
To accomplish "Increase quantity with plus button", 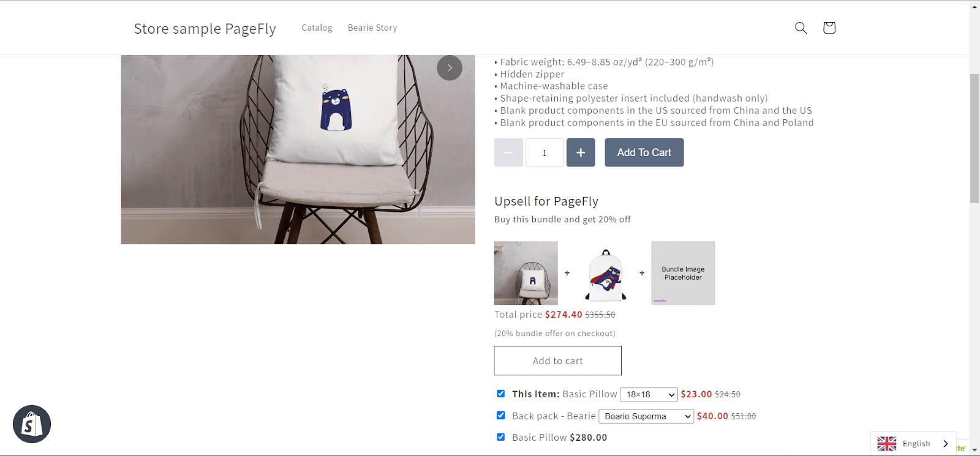I will 581,152.
